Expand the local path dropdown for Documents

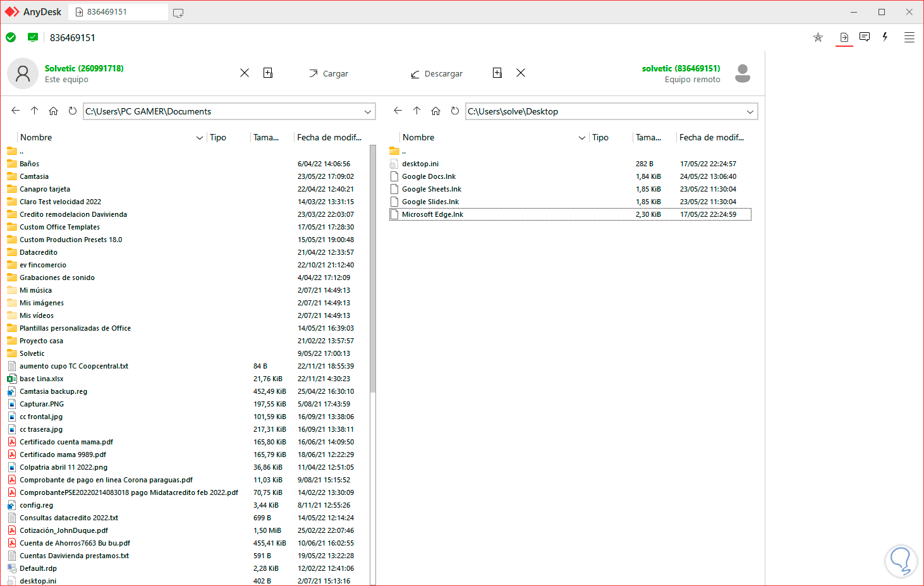(x=368, y=112)
